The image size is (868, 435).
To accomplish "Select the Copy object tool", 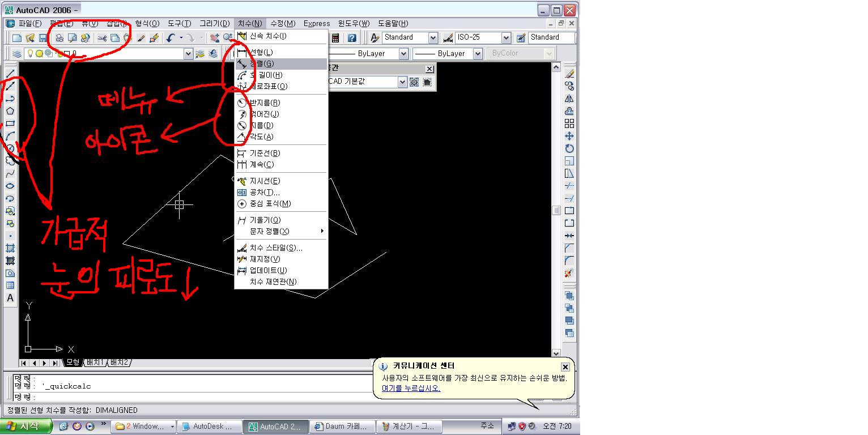I will (x=569, y=86).
